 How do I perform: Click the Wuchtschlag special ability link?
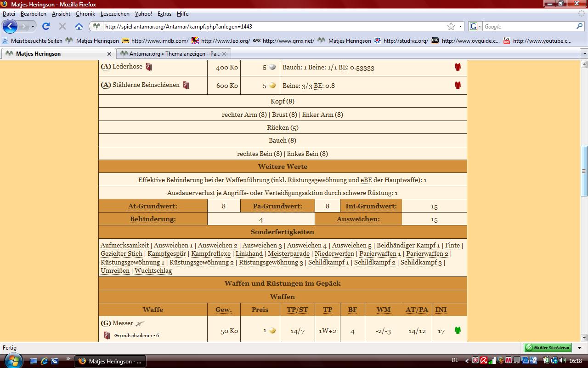click(153, 270)
